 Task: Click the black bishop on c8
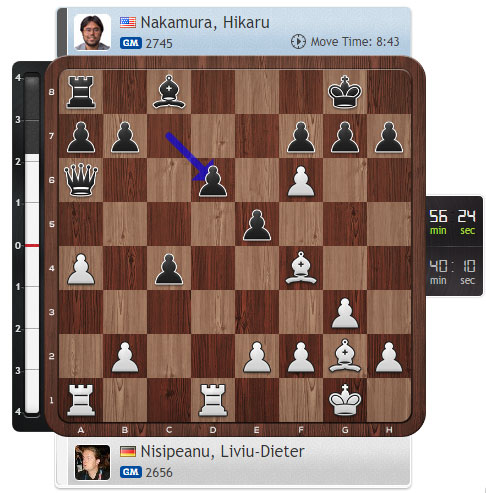pyautogui.click(x=169, y=92)
